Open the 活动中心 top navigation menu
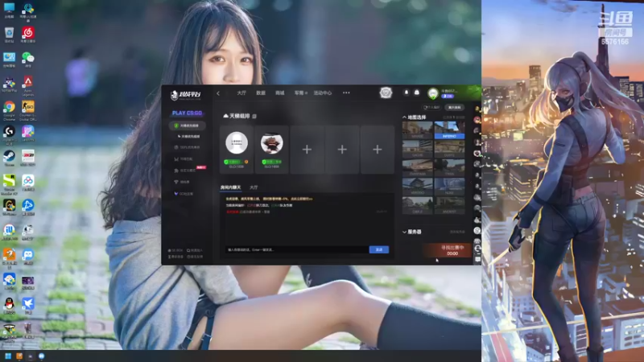 coord(323,93)
